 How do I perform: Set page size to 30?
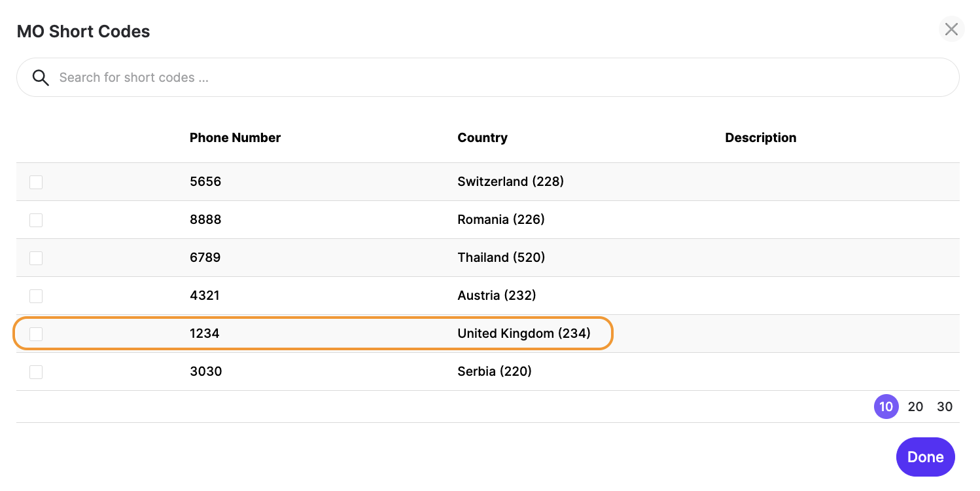point(945,407)
